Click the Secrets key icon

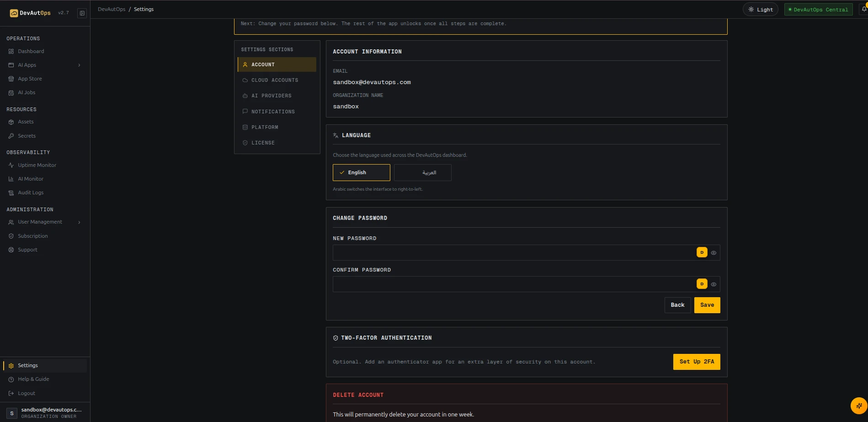tap(11, 136)
